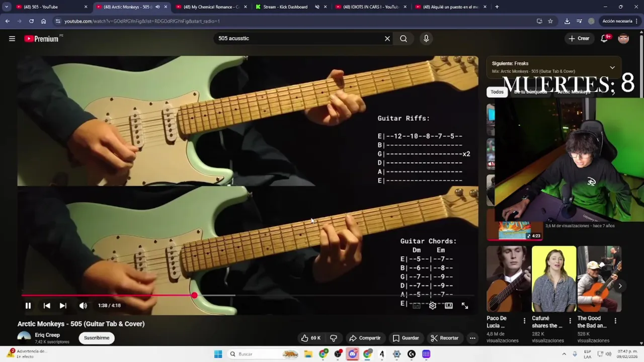The image size is (644, 362).
Task: Toggle subtitles in the video player
Action: pos(417,306)
